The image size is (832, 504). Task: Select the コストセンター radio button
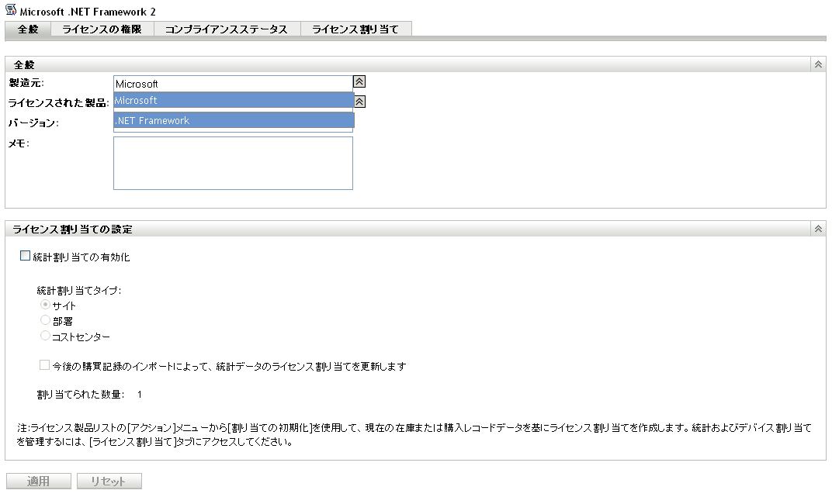pyautogui.click(x=45, y=336)
